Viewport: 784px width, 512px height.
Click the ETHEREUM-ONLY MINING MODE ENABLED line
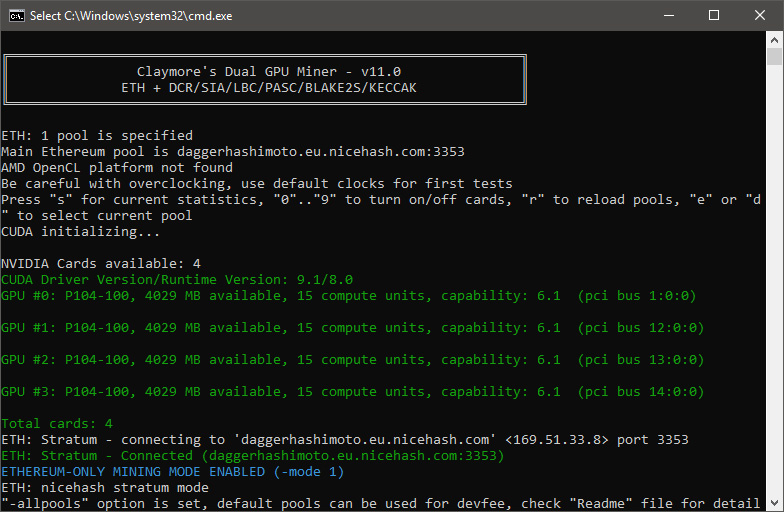point(172,472)
